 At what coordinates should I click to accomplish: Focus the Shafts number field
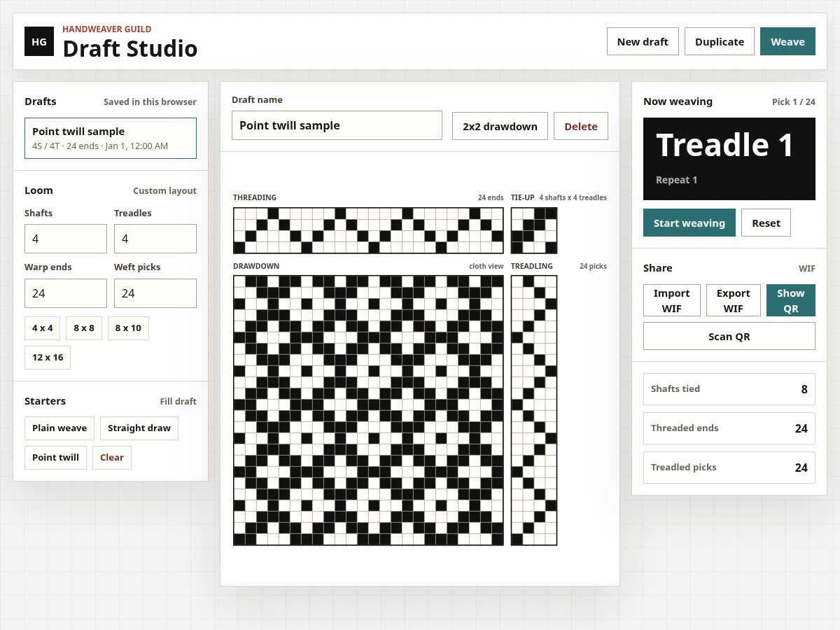(66, 239)
